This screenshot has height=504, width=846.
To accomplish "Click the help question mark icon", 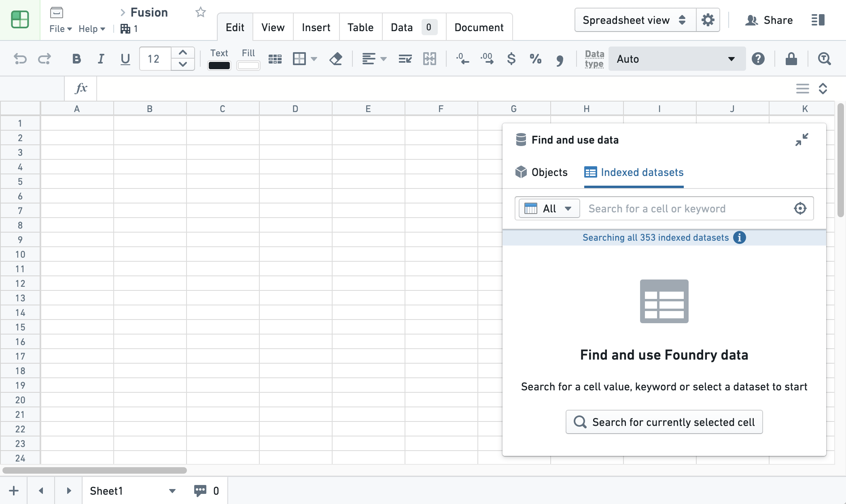I will pyautogui.click(x=758, y=59).
